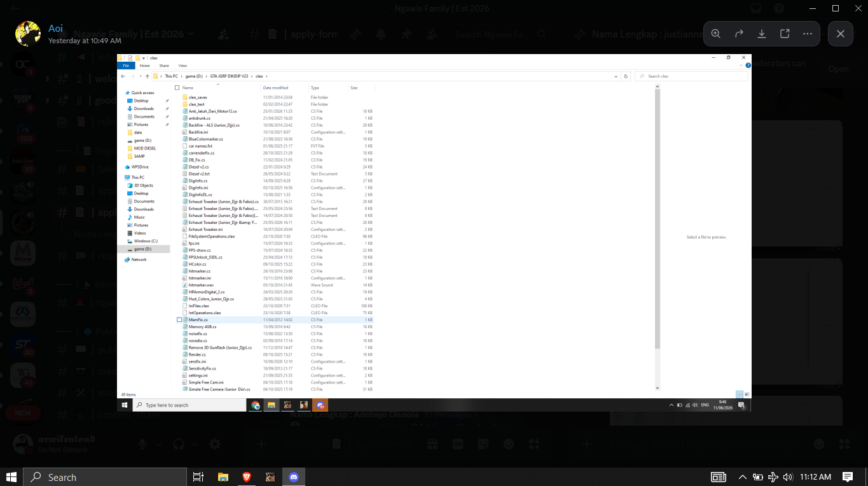Click the Type here to search box
This screenshot has width=868, height=486.
188,405
